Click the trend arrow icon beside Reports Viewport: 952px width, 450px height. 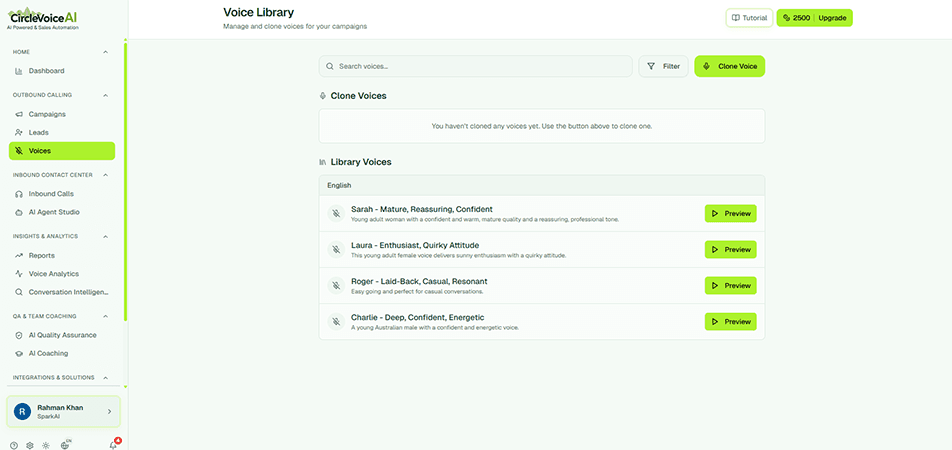pyautogui.click(x=19, y=256)
